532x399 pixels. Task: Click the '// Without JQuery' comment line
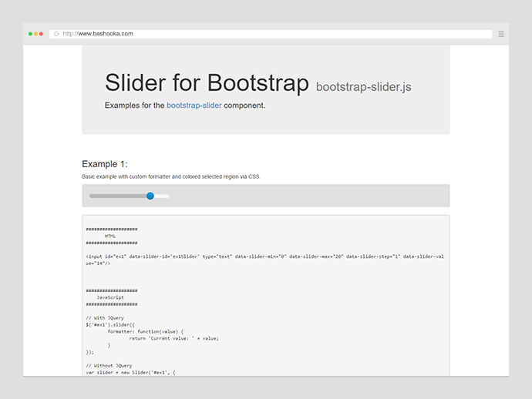click(109, 366)
